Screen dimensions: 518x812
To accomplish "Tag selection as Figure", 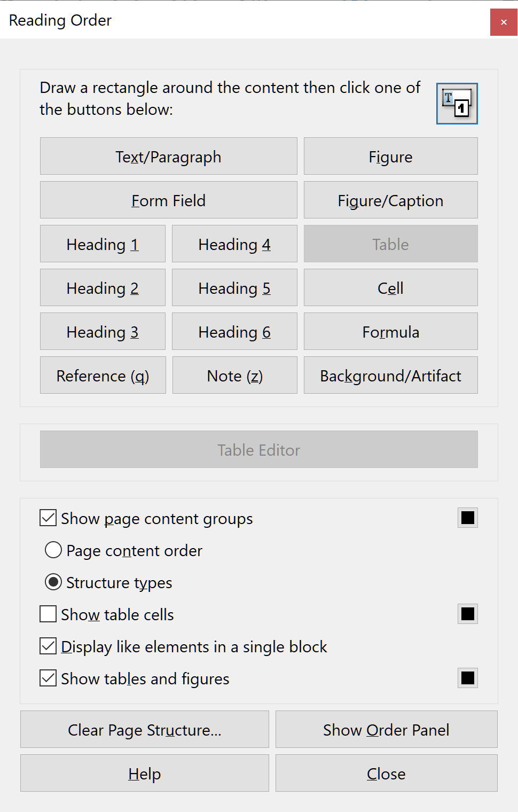I will click(390, 157).
